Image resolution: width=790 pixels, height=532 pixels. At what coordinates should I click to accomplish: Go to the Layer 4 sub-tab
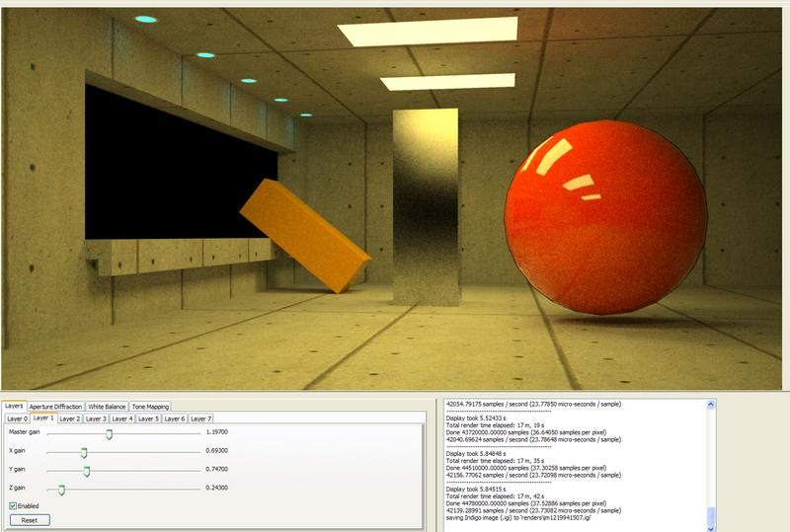pyautogui.click(x=122, y=418)
